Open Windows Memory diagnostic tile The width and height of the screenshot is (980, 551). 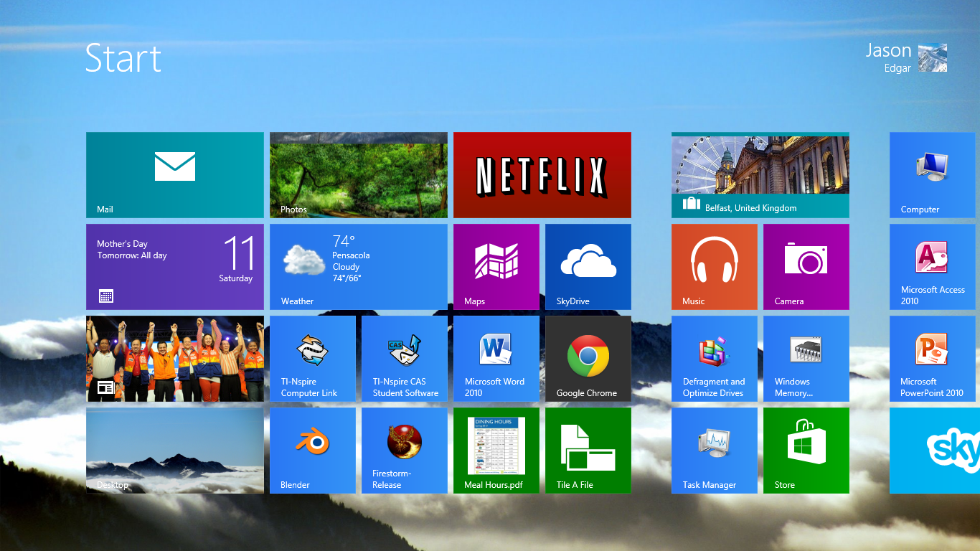coord(806,359)
